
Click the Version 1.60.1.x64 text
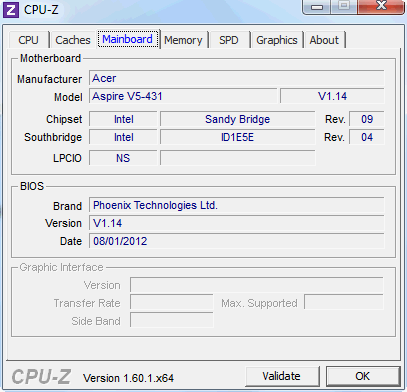click(x=128, y=378)
